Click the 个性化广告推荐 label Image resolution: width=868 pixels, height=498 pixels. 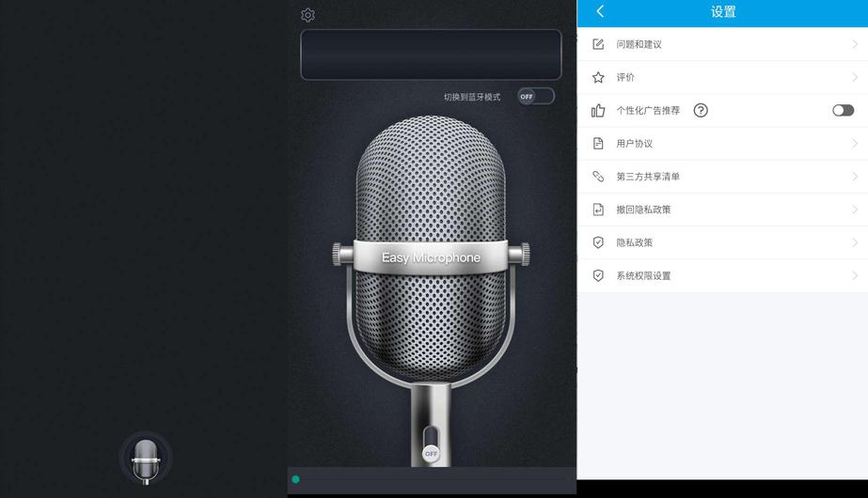pyautogui.click(x=648, y=110)
